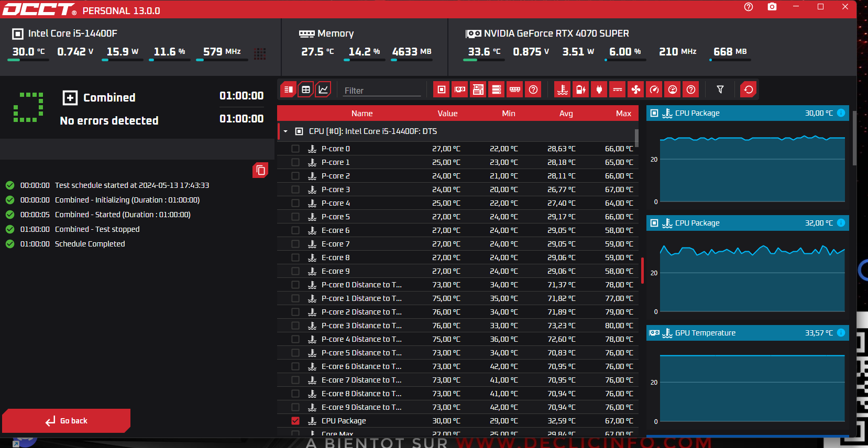
Task: Filter sensors by memory module icon
Action: coord(515,89)
